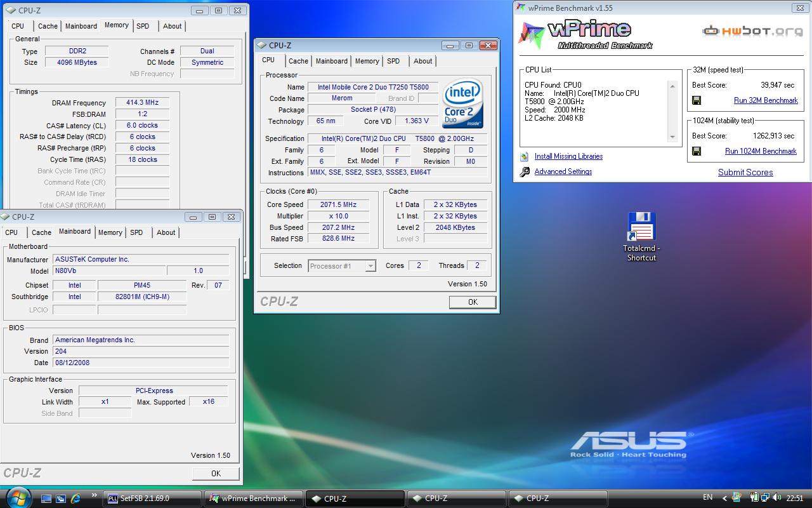This screenshot has height=508, width=812.
Task: Open About tab in the Mainboard CPU-Z window
Action: (166, 232)
